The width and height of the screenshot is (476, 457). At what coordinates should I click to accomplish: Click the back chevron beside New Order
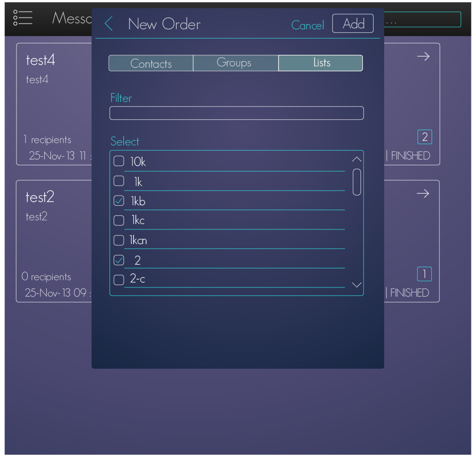pos(109,24)
